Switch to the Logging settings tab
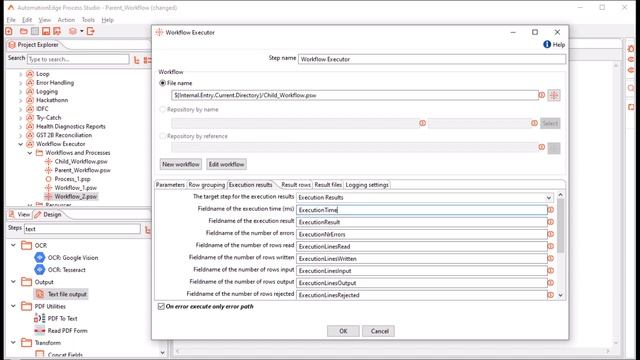 pos(367,185)
